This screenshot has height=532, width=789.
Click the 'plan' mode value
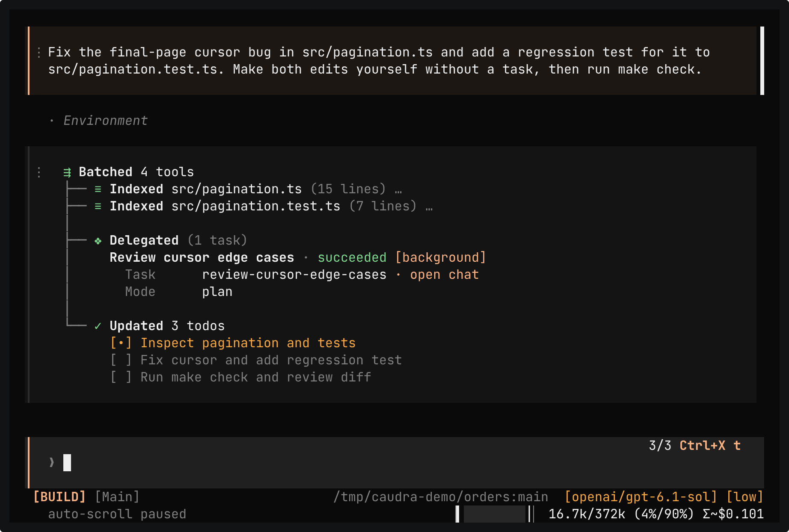pos(217,292)
